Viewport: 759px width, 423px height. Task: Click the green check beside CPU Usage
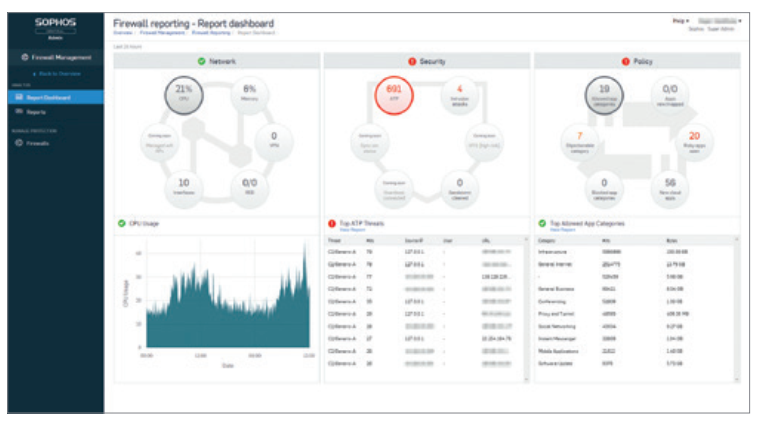[x=121, y=223]
